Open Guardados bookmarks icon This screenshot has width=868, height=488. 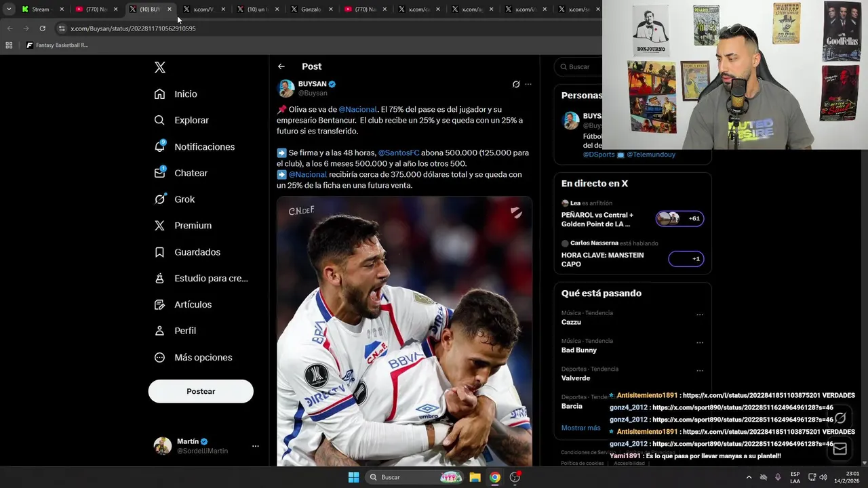pyautogui.click(x=159, y=252)
